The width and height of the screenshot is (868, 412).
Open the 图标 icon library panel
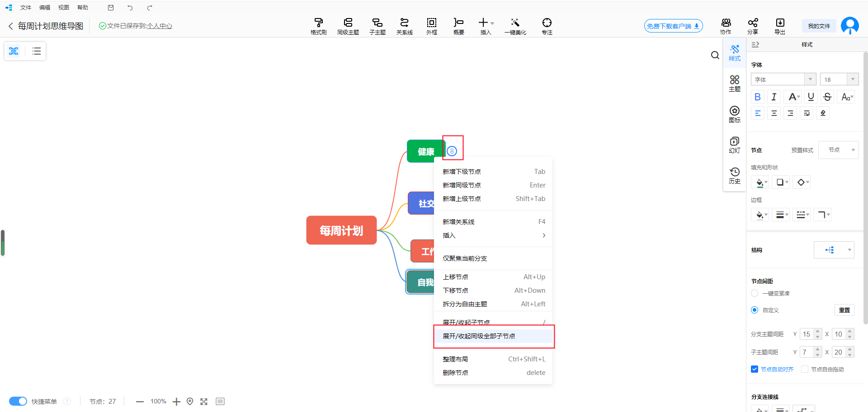tap(735, 114)
